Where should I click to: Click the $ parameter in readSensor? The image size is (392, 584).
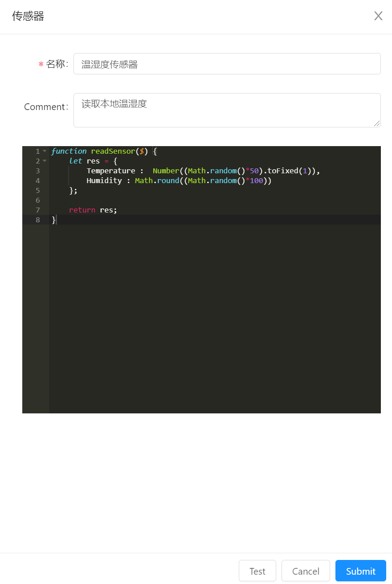point(142,151)
